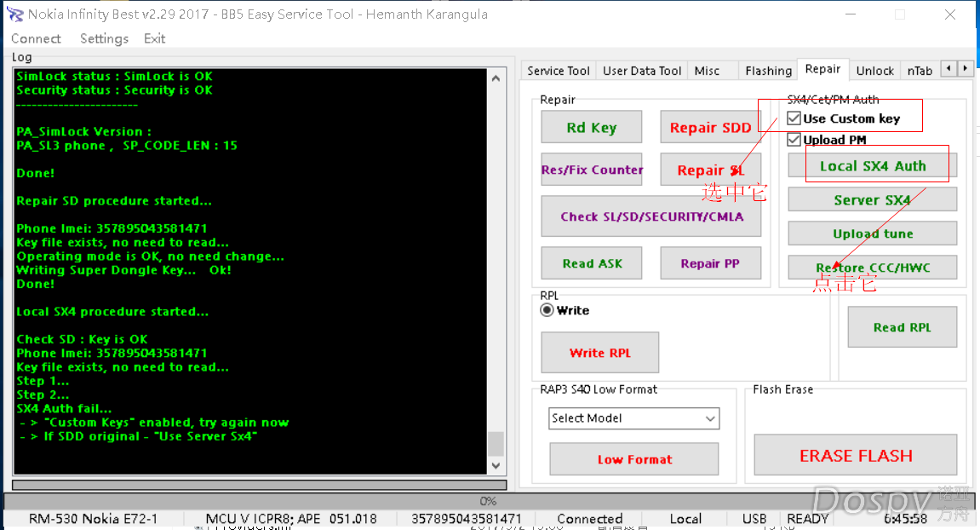Viewport: 980px width, 530px height.
Task: Click the Server SX4 button
Action: (x=873, y=199)
